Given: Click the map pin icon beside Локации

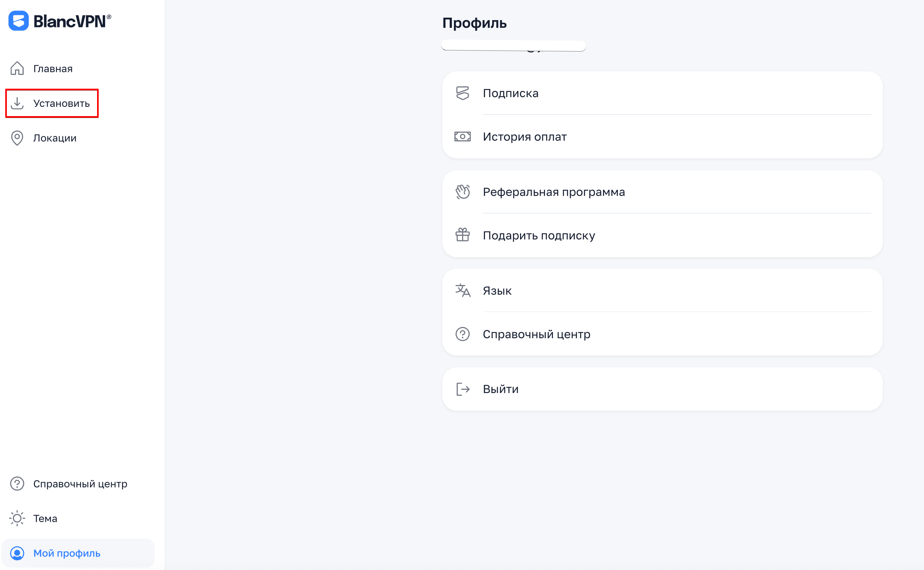Looking at the screenshot, I should (17, 138).
